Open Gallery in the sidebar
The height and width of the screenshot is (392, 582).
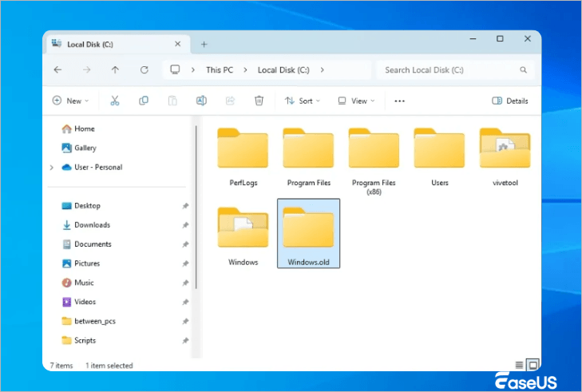coord(79,148)
